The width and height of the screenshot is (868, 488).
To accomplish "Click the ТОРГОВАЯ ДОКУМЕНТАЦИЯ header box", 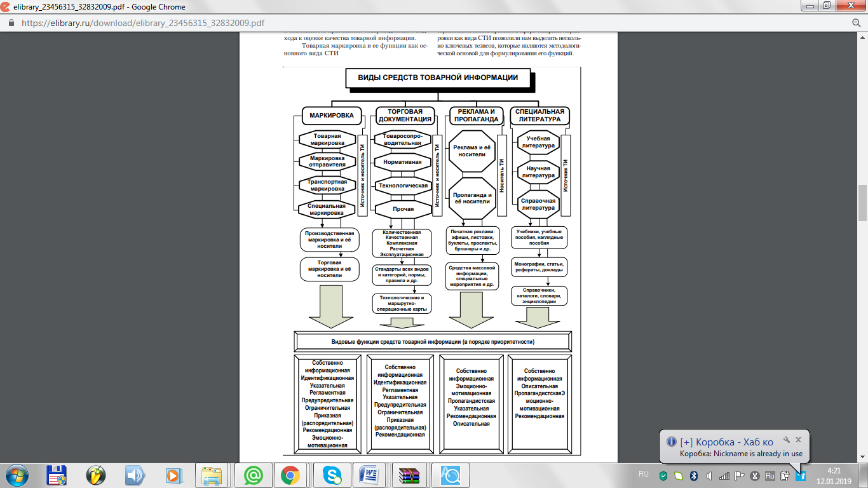I will click(x=405, y=115).
